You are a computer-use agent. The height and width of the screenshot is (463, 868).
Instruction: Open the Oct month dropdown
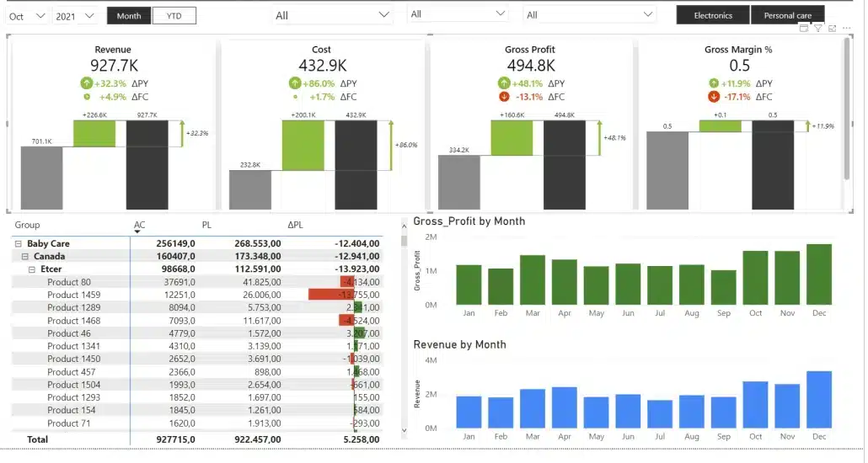point(27,16)
